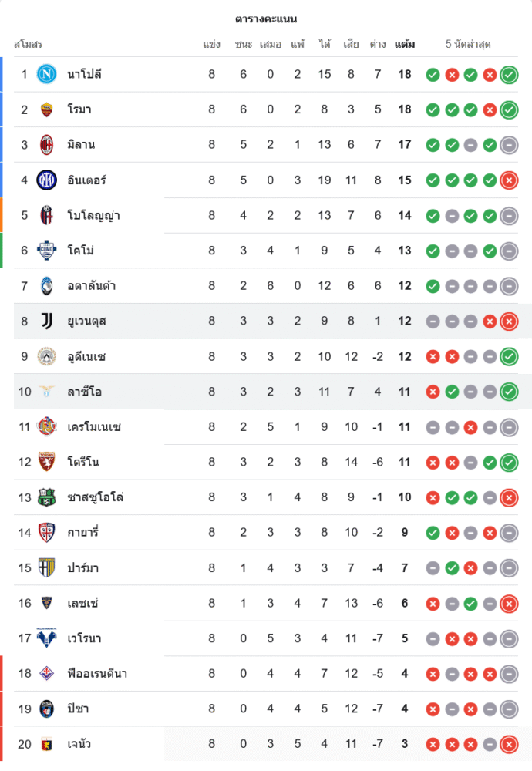Click the Juventus logo icon
This screenshot has height=771, width=532.
click(47, 321)
